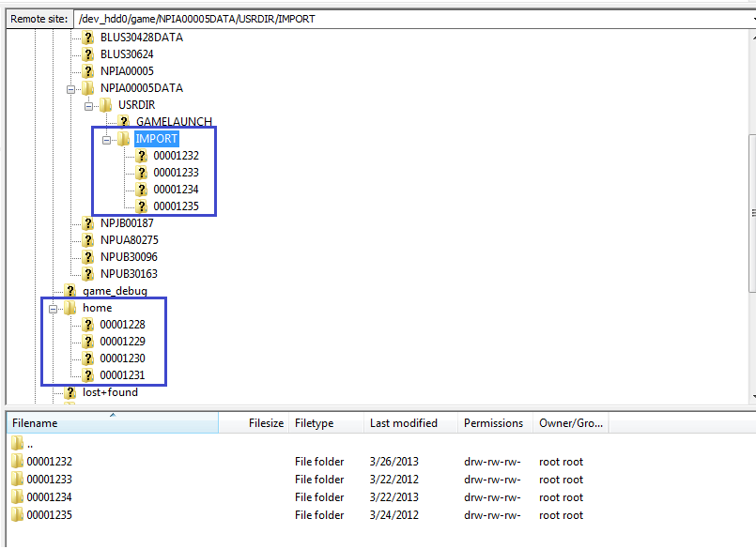The image size is (756, 549).
Task: Click the tree icon beside 00001233
Action: 141,173
